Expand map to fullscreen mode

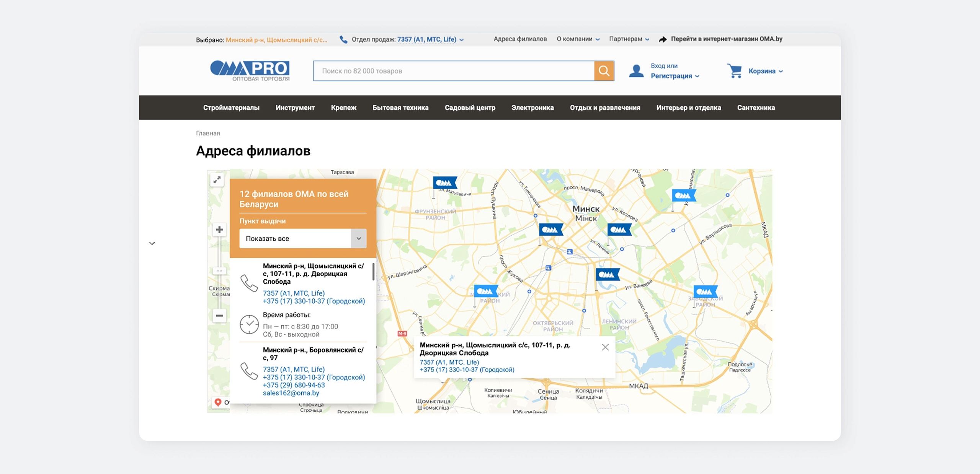click(217, 179)
